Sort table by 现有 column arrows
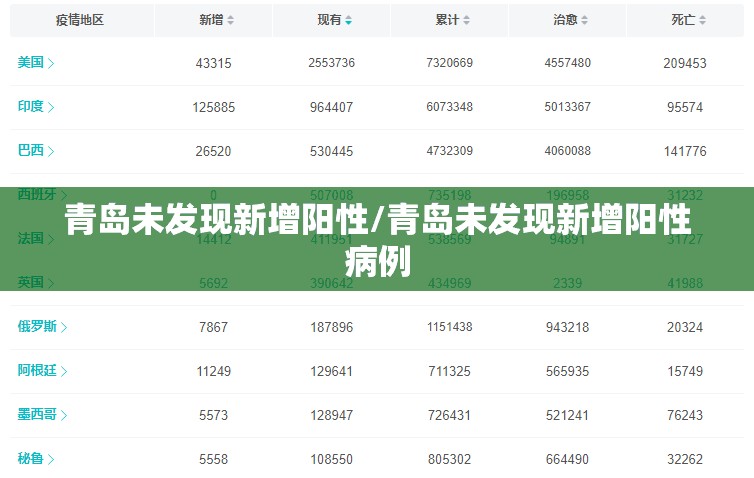Screen dimensions: 754x478 pyautogui.click(x=349, y=20)
